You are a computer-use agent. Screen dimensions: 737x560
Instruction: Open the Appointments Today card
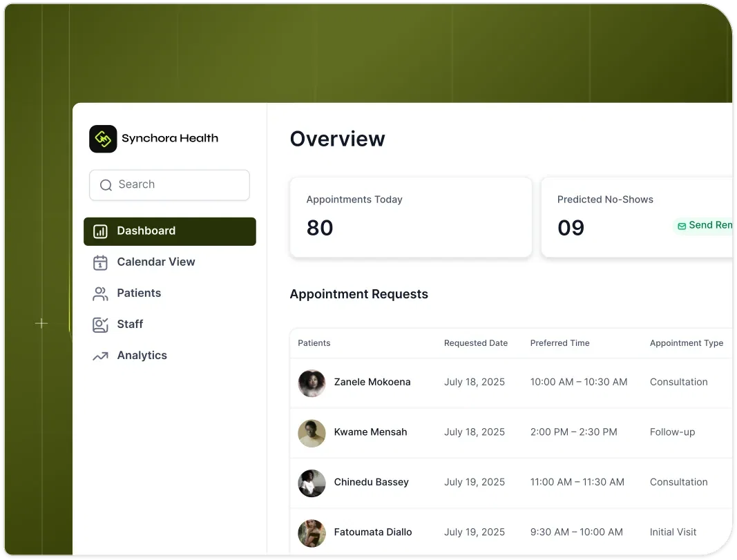pyautogui.click(x=411, y=217)
